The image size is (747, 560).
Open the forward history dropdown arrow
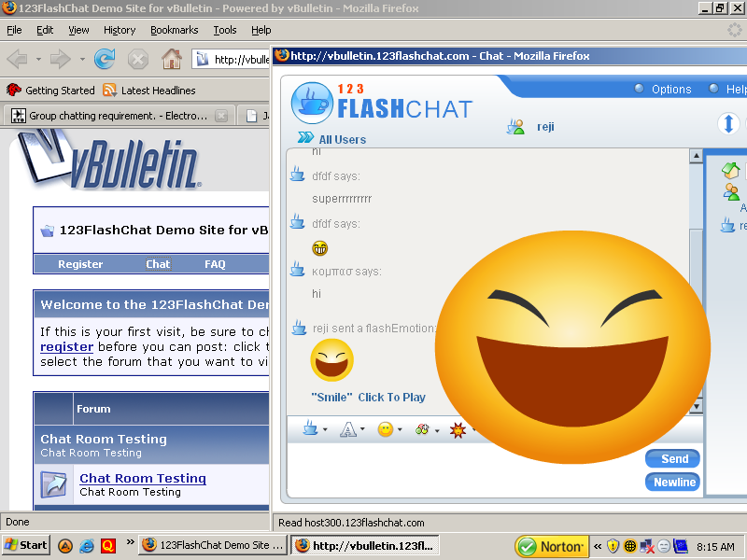click(x=82, y=60)
